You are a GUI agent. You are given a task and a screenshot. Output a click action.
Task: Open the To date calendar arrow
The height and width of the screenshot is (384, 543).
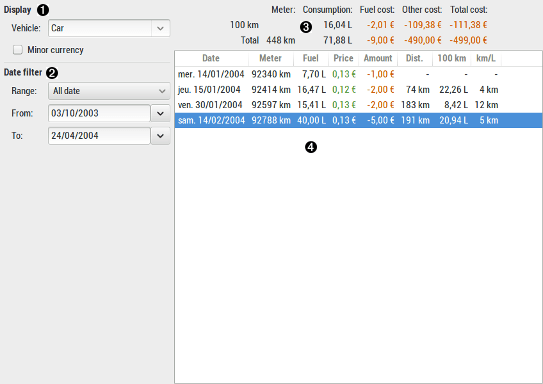[160, 136]
